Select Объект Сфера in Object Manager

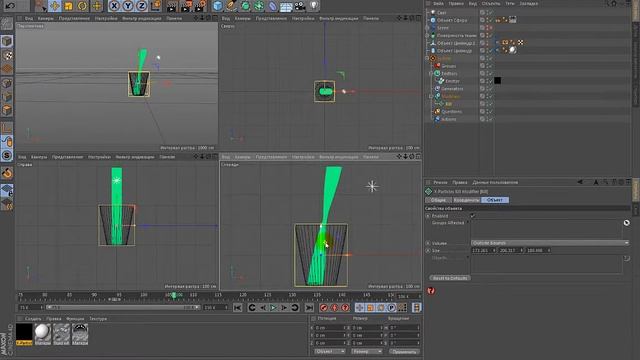(452, 20)
